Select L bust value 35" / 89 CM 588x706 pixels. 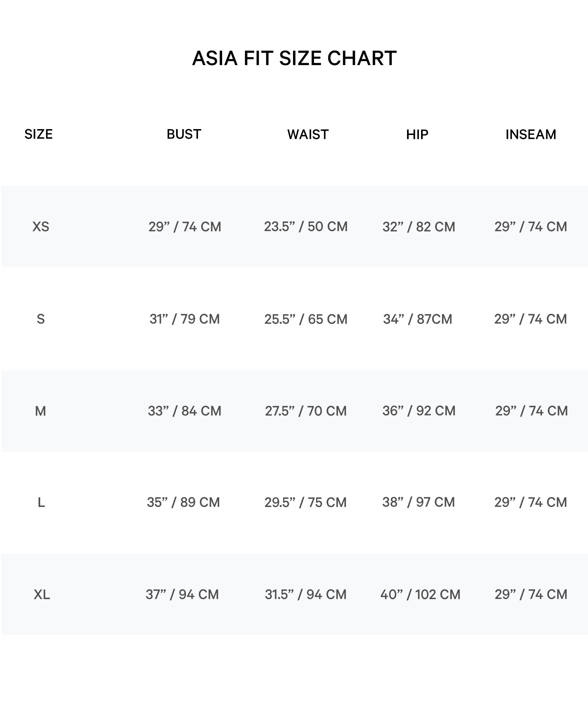(x=183, y=502)
